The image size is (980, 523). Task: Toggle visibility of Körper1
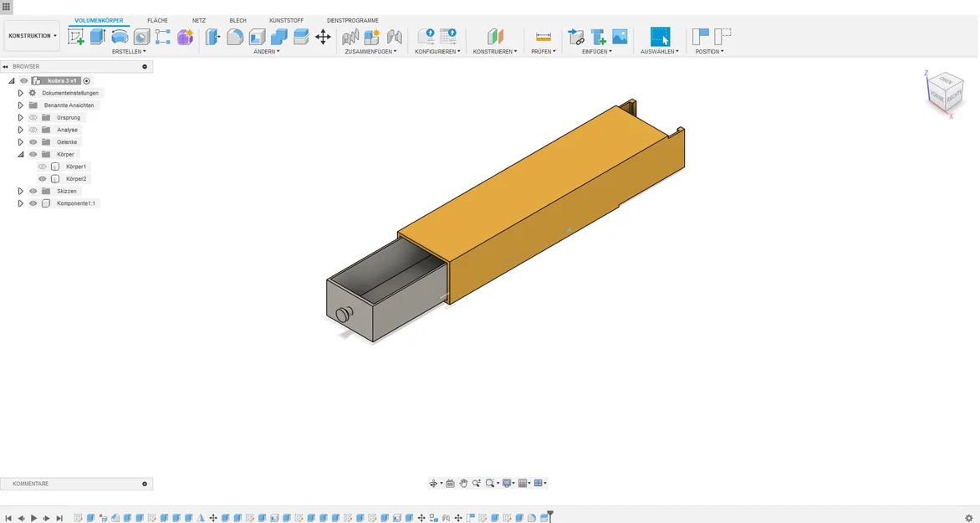43,167
